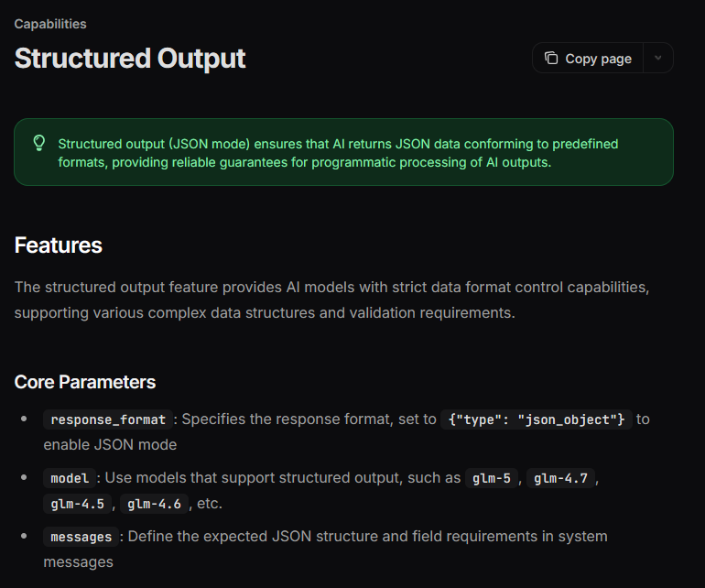The height and width of the screenshot is (588, 705).
Task: Click the Structured Output page title
Action: (x=130, y=59)
